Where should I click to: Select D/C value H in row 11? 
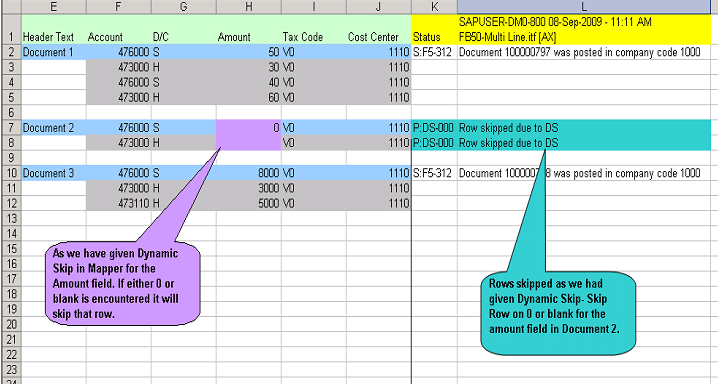pyautogui.click(x=184, y=188)
